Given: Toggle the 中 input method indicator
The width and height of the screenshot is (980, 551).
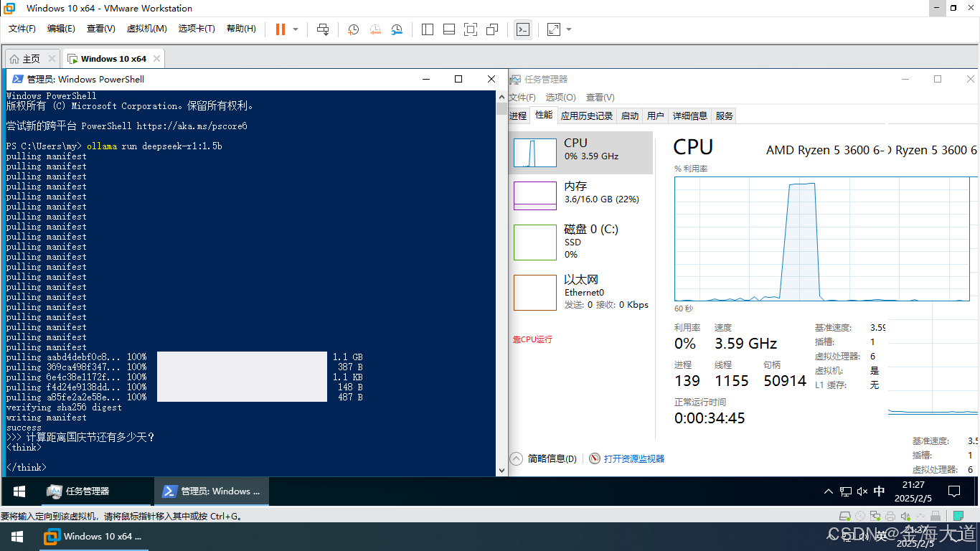Looking at the screenshot, I should click(x=880, y=491).
